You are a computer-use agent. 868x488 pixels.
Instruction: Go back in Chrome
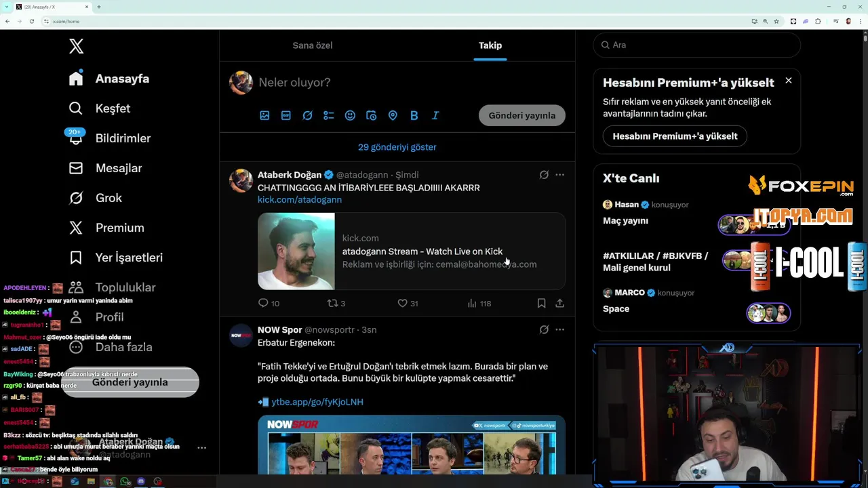coord(7,21)
